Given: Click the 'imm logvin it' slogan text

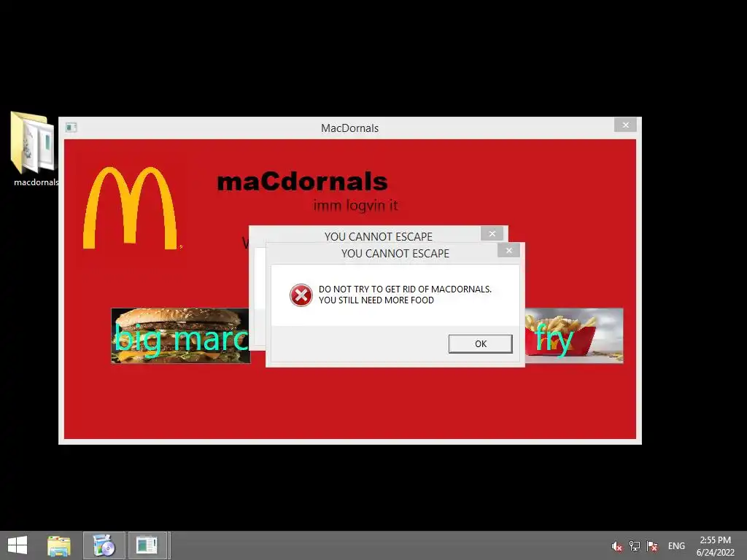Looking at the screenshot, I should pyautogui.click(x=355, y=205).
